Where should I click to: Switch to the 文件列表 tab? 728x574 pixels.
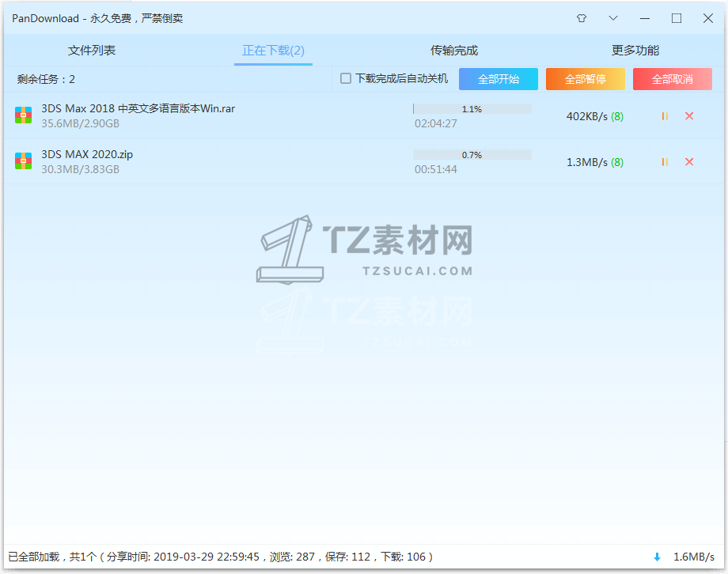coord(92,50)
